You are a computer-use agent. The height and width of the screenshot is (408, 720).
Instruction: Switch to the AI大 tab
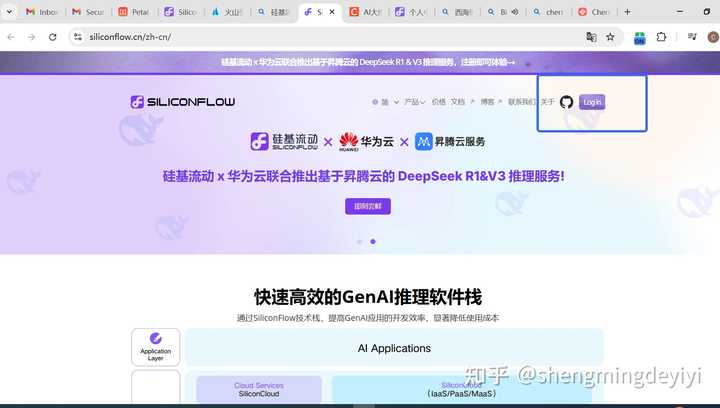(366, 12)
